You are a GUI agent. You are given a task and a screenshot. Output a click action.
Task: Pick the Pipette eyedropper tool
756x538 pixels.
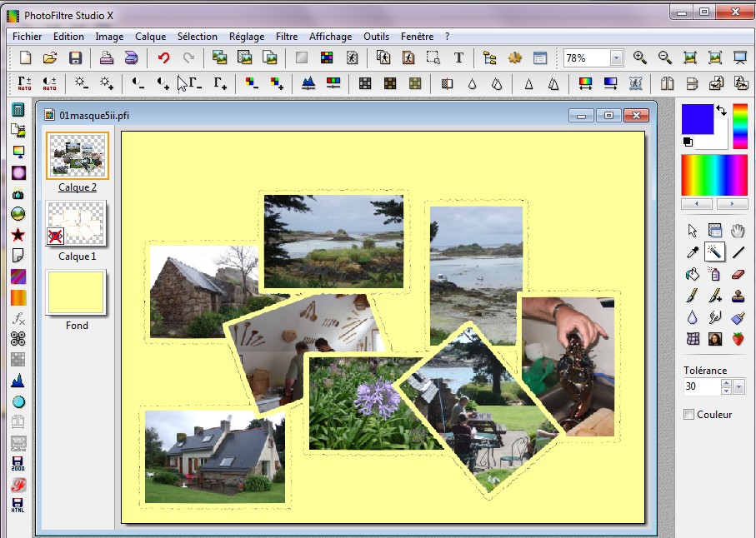[x=692, y=252]
